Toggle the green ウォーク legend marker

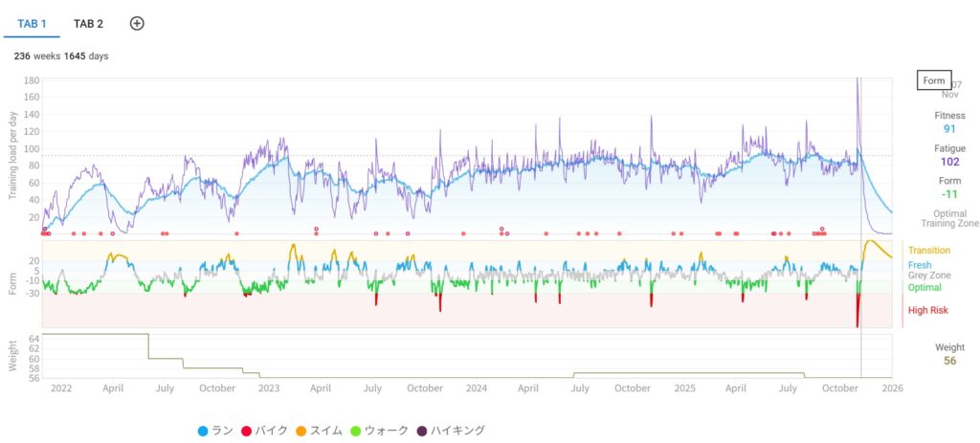click(x=357, y=431)
